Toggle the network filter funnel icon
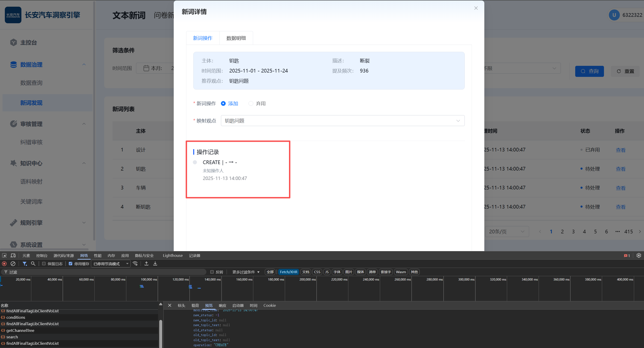This screenshot has width=644, height=348. point(24,264)
